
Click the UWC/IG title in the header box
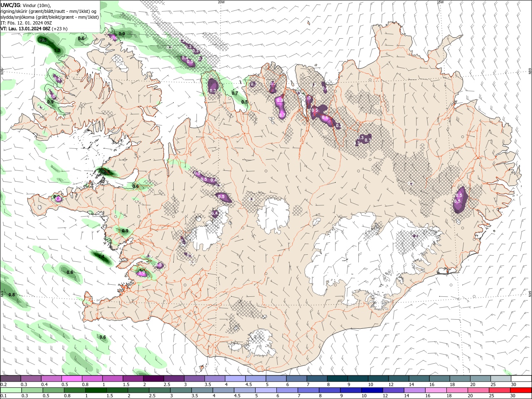click(9, 5)
